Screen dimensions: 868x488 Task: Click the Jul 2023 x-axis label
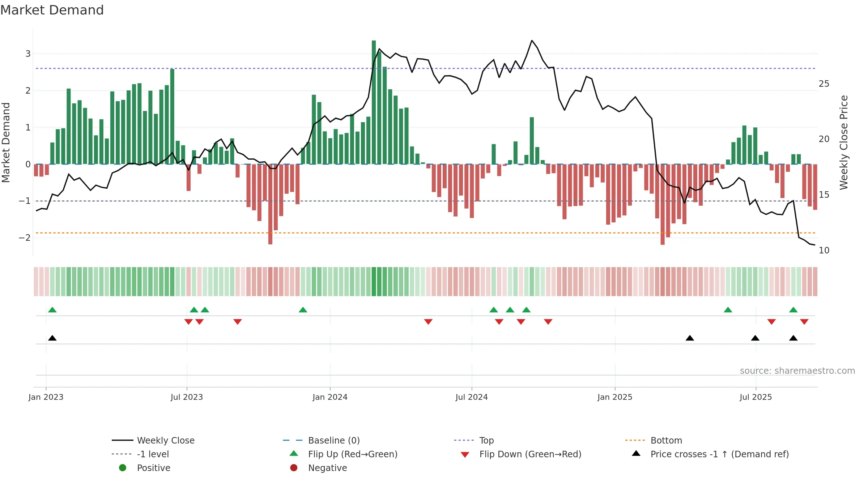point(187,397)
